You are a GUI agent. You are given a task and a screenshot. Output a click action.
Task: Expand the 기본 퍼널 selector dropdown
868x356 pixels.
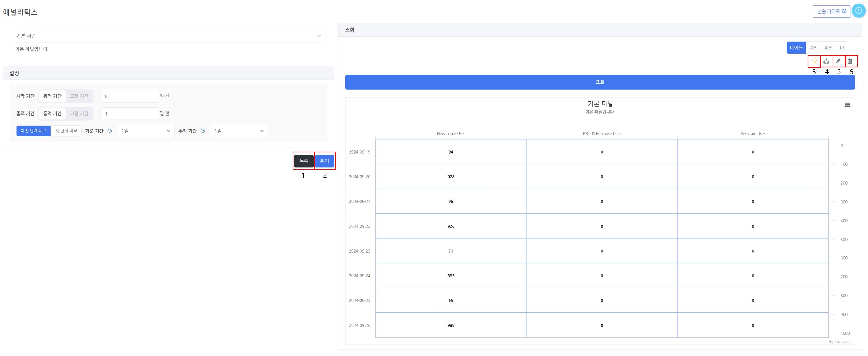click(168, 36)
